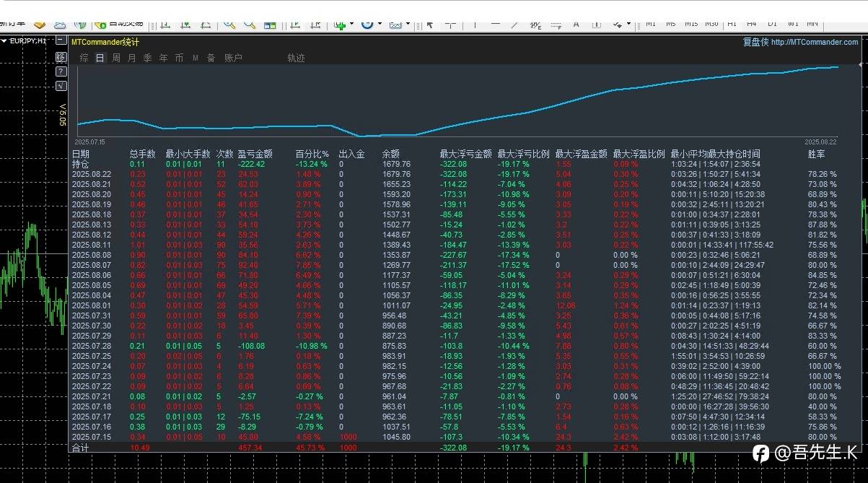Switch timeframe to M15
This screenshot has height=483, width=868.
coord(691,24)
